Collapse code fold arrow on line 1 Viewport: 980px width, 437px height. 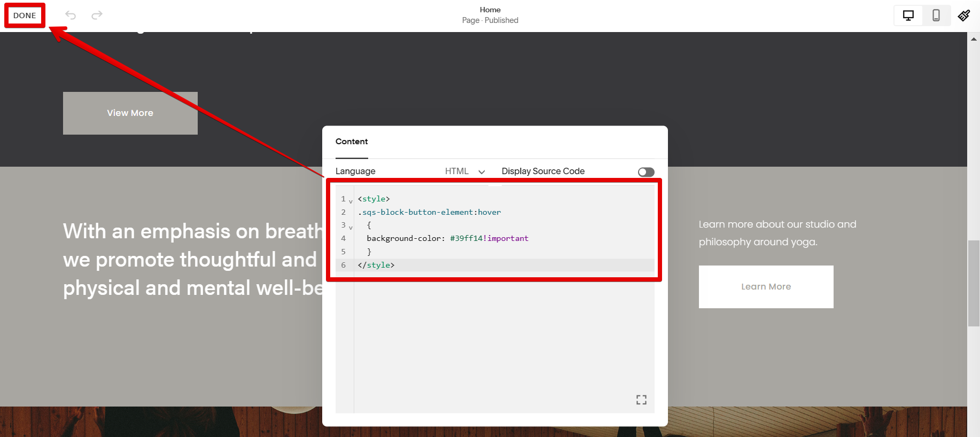pos(351,201)
